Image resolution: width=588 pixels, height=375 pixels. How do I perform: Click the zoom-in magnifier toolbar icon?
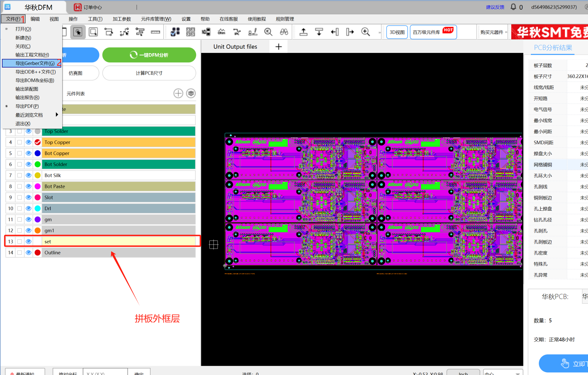point(365,32)
